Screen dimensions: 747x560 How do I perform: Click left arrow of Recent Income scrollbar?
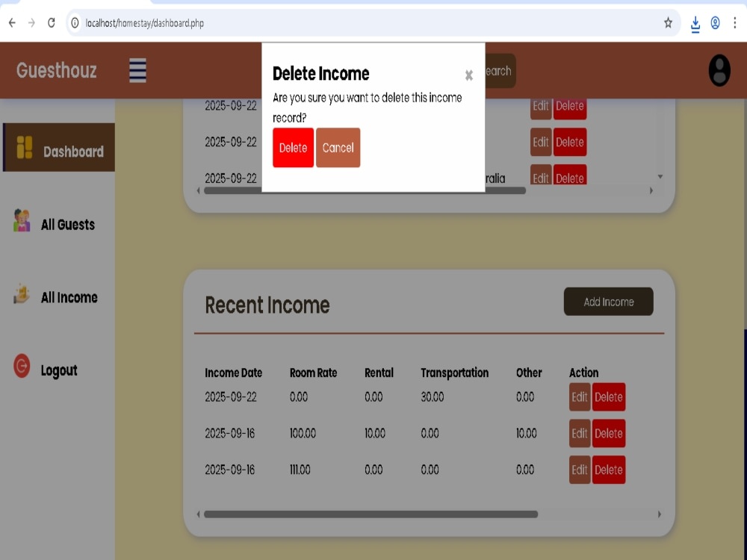(x=198, y=514)
